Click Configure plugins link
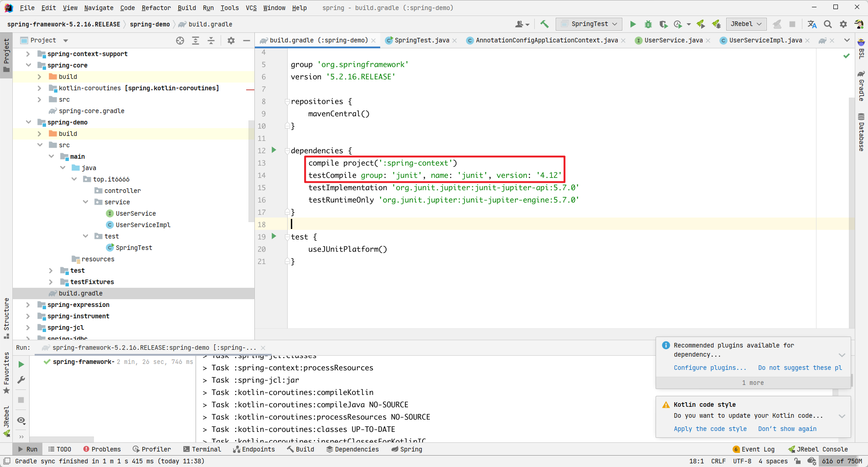The width and height of the screenshot is (868, 467). click(x=710, y=368)
